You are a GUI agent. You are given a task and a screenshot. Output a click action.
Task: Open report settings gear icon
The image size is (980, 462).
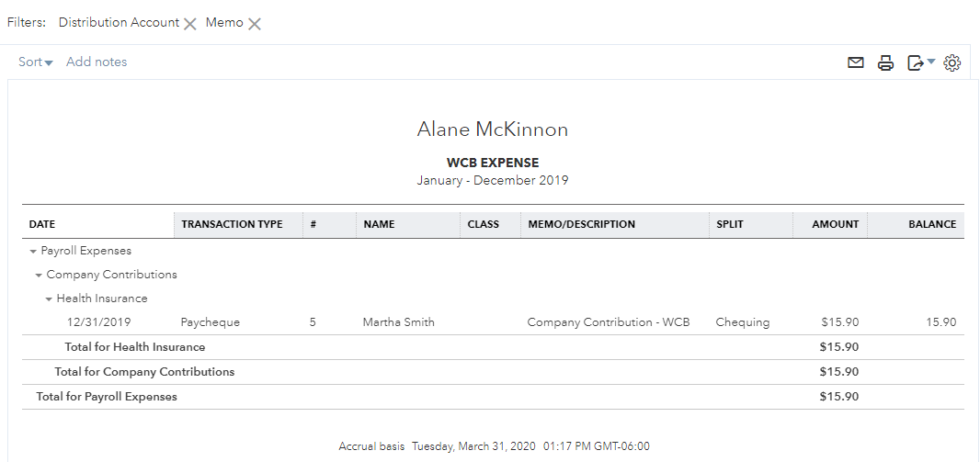(x=952, y=62)
